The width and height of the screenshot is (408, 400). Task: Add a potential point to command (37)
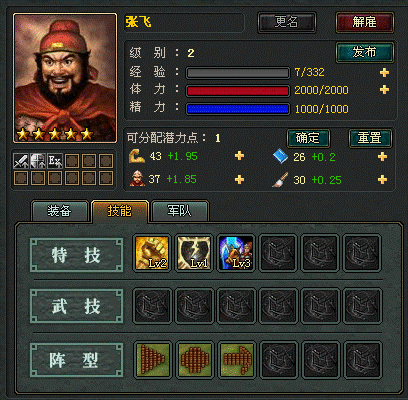239,180
